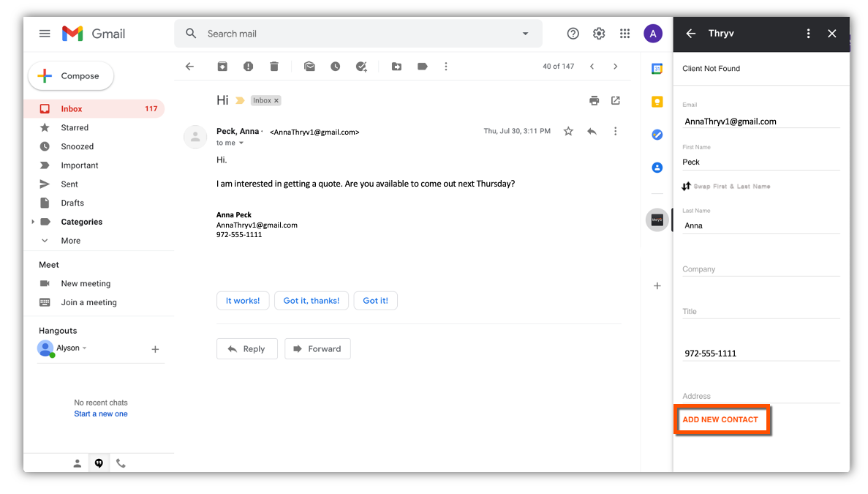Screen dimensions: 868x494
Task: Open the Google Calendar side panel
Action: click(657, 69)
